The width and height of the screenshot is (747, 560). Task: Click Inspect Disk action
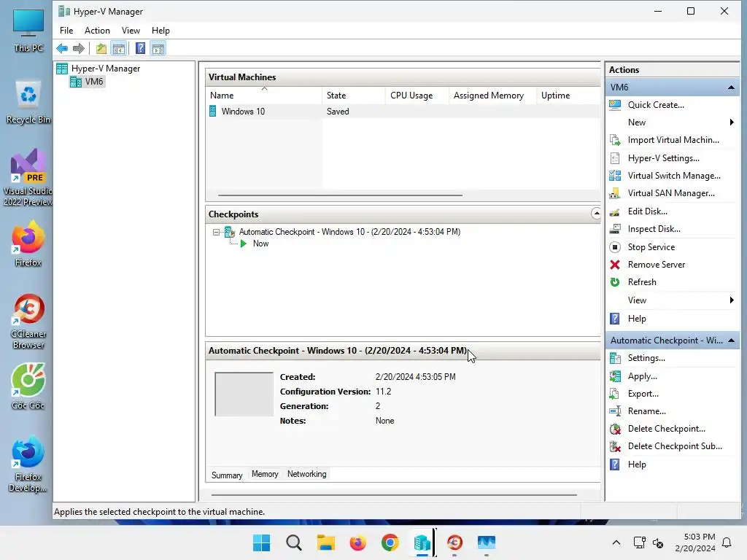tap(654, 229)
